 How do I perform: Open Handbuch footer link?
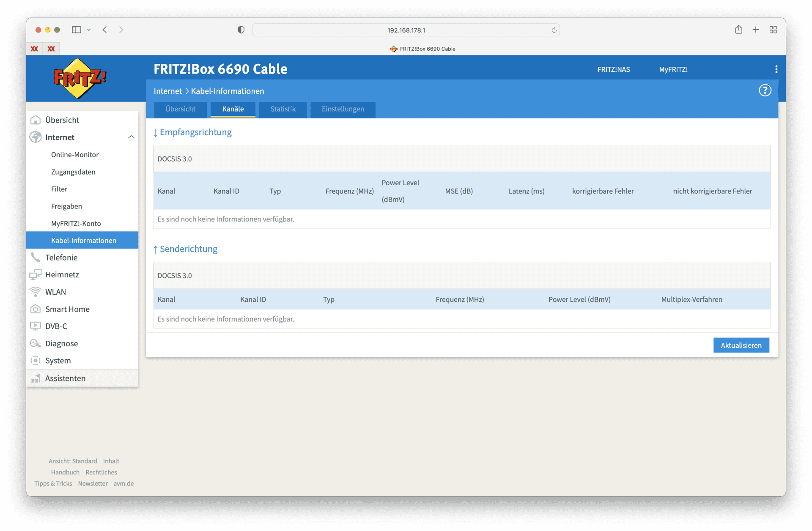65,472
